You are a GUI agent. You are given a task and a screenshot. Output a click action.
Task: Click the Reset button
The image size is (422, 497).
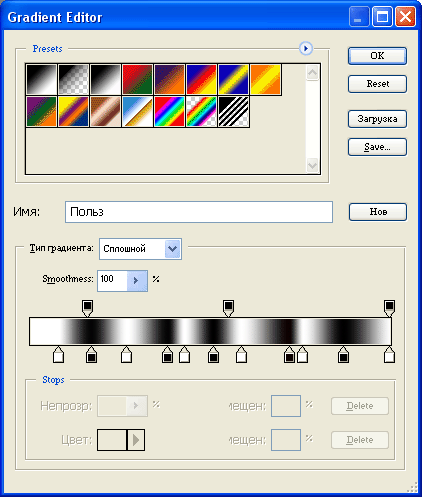pos(377,84)
